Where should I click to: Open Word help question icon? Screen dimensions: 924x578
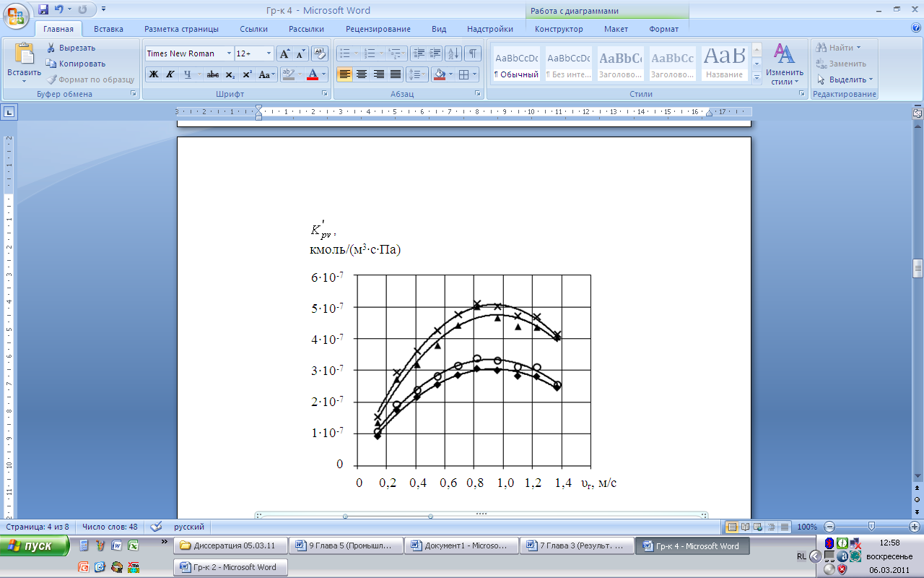coord(916,28)
